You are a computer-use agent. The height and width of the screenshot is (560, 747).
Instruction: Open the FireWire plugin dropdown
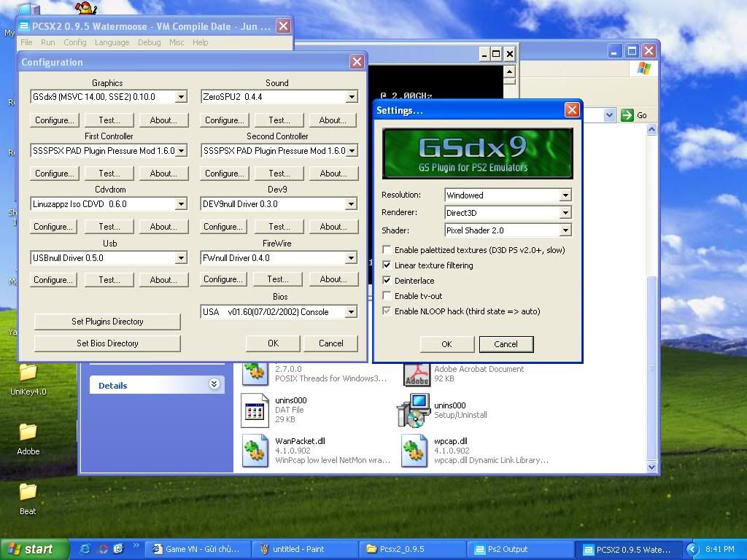tap(351, 258)
